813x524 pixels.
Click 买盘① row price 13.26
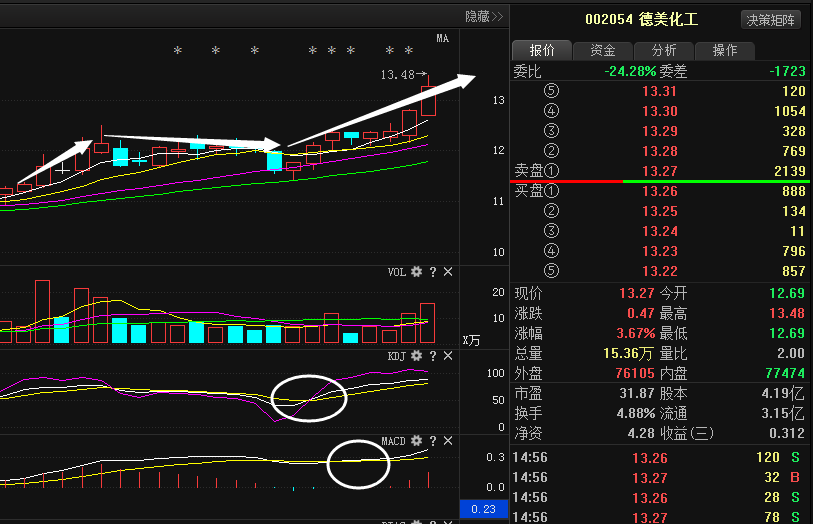click(x=660, y=191)
